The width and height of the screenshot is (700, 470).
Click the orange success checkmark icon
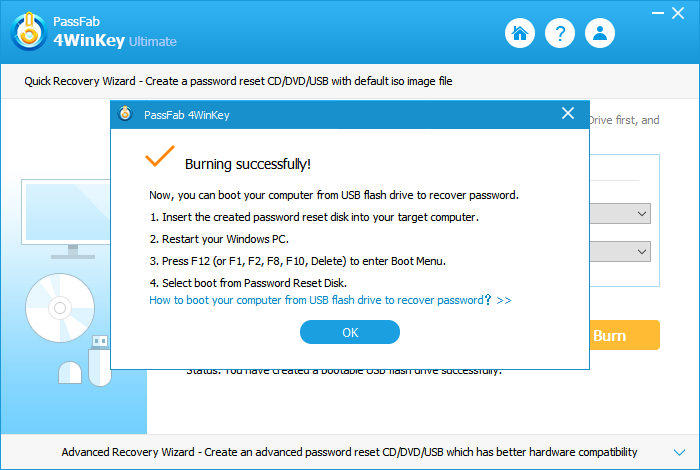tap(159, 158)
